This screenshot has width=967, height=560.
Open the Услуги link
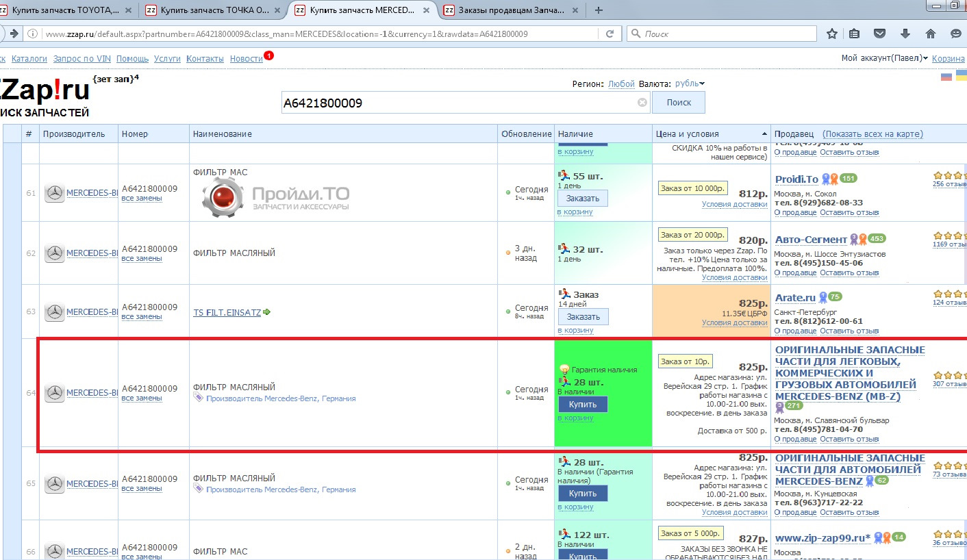point(167,59)
